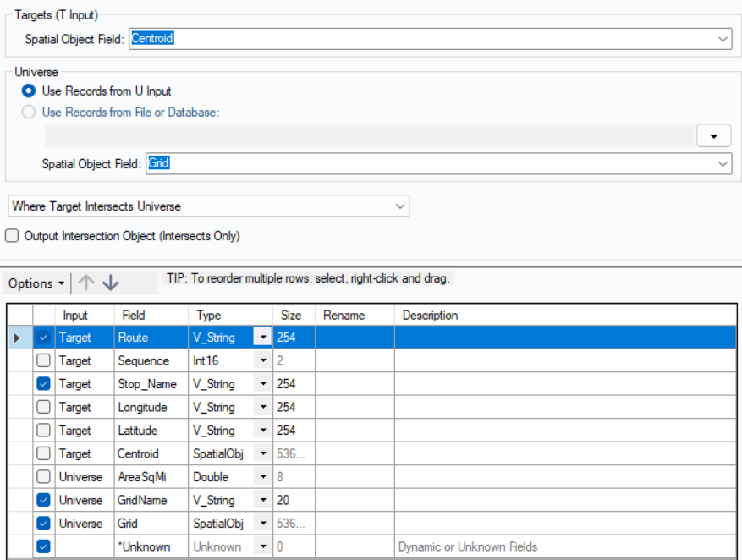Click the Rename column header
The image size is (742, 560).
tap(355, 315)
